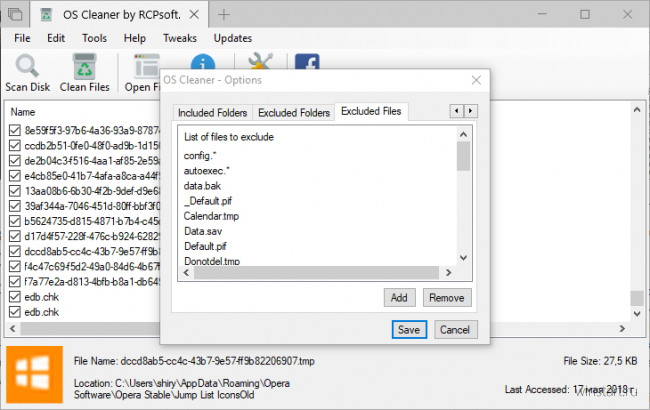Click excluded files list scroll-up arrow
Viewport: 650px width, 410px height.
[463, 134]
